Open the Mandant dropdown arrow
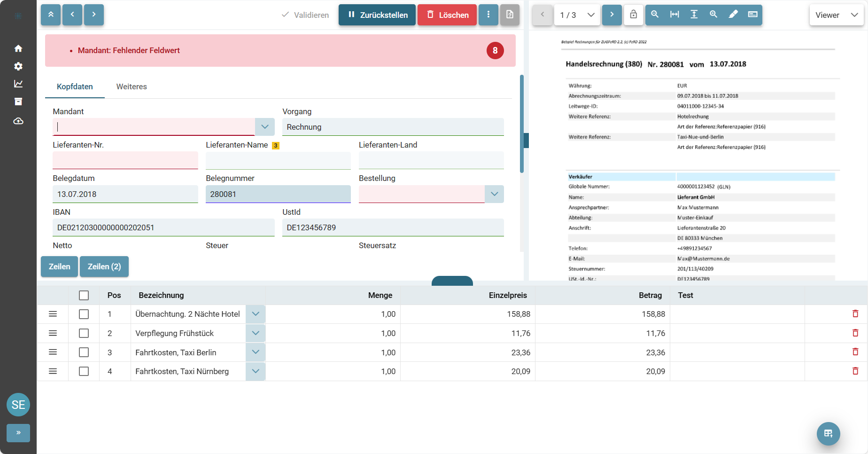Image resolution: width=868 pixels, height=454 pixels. click(265, 127)
